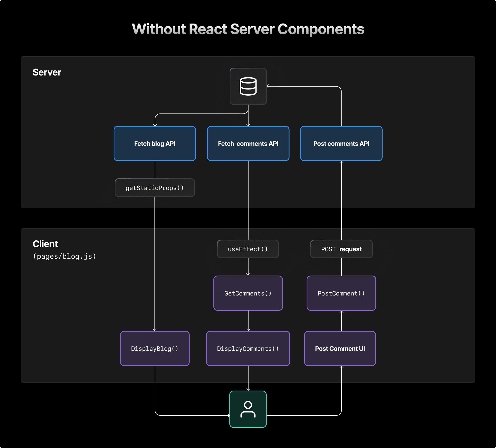Select the Fetch blog API node
The height and width of the screenshot is (448, 496).
click(154, 143)
